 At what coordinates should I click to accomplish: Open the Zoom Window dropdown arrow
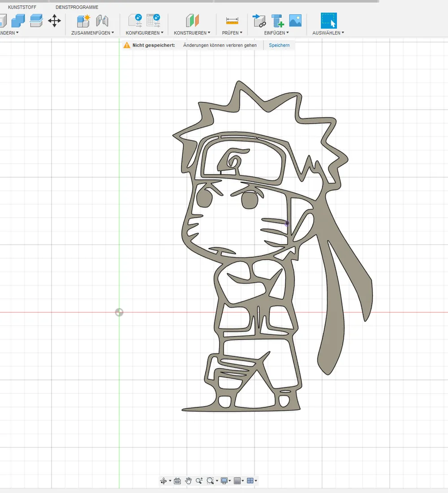(x=217, y=481)
